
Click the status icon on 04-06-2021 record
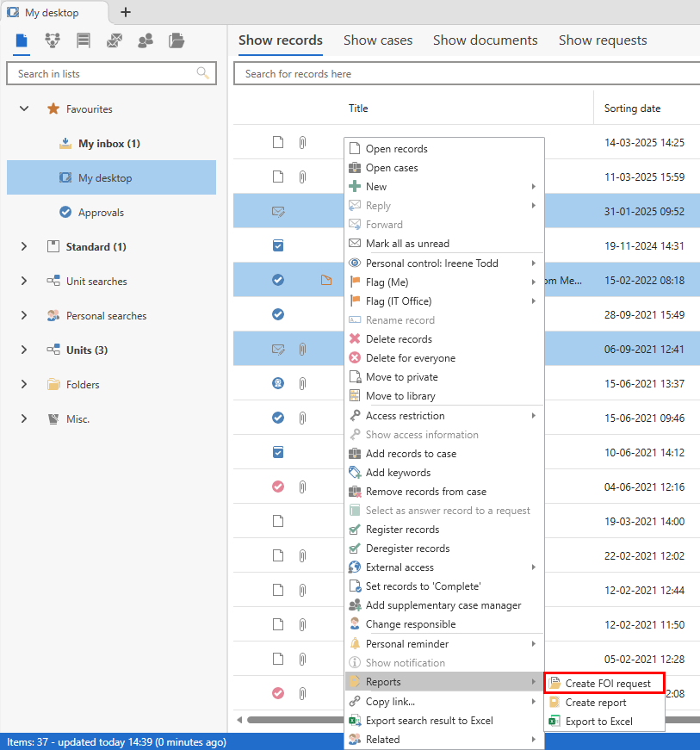pos(277,487)
